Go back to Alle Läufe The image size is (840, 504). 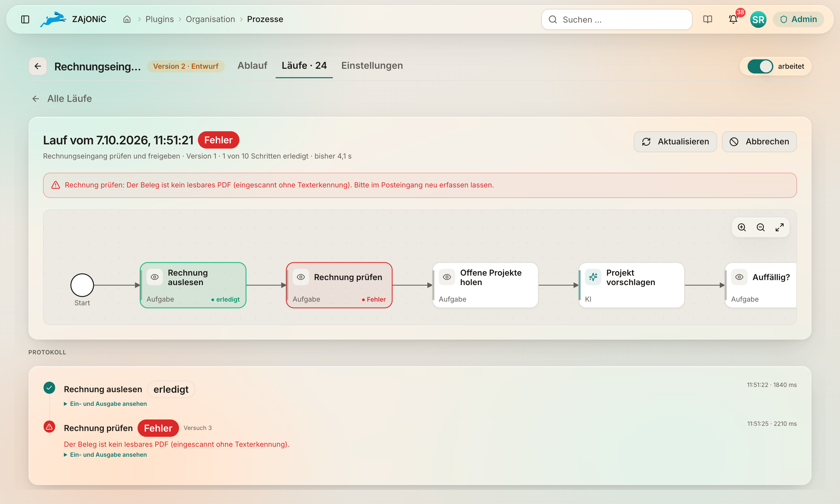pos(62,98)
